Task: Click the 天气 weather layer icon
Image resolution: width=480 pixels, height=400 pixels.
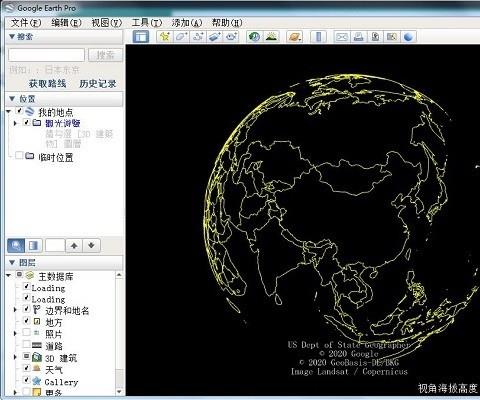Action: point(37,369)
